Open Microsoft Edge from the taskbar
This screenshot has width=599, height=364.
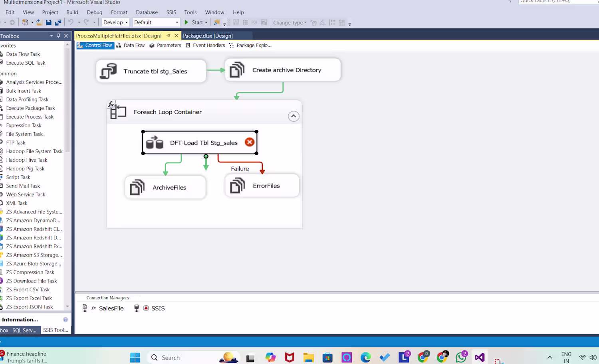(x=365, y=357)
